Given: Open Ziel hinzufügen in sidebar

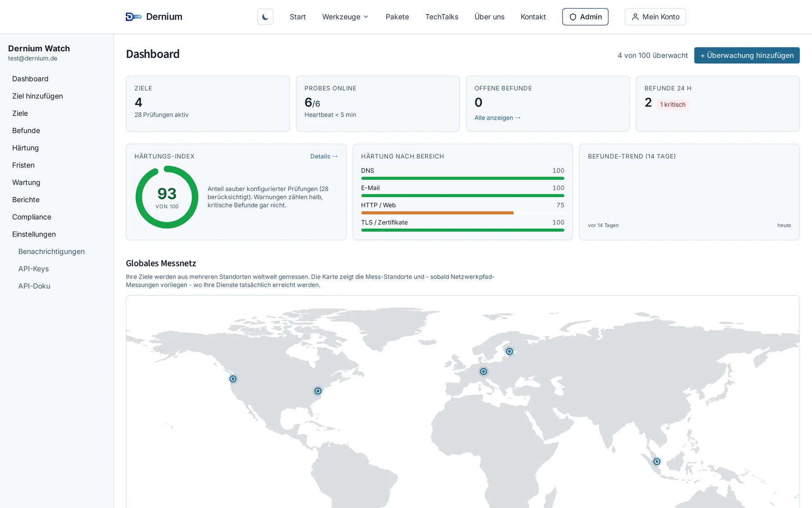Looking at the screenshot, I should tap(37, 96).
